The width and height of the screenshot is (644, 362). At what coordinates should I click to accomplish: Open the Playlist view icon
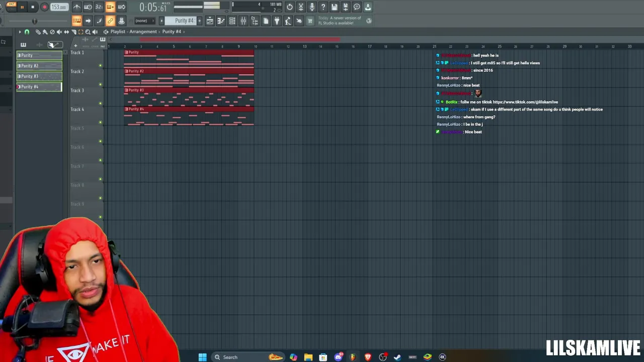pyautogui.click(x=210, y=21)
